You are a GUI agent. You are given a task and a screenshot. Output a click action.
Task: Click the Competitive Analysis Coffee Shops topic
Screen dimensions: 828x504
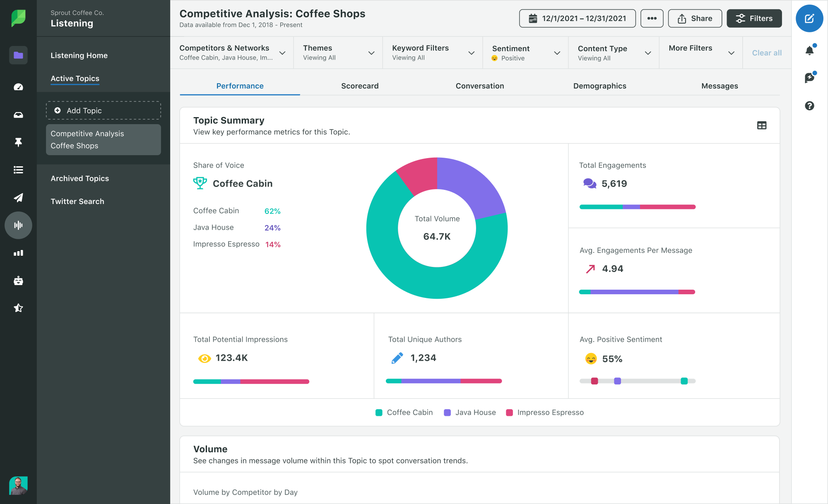(103, 139)
